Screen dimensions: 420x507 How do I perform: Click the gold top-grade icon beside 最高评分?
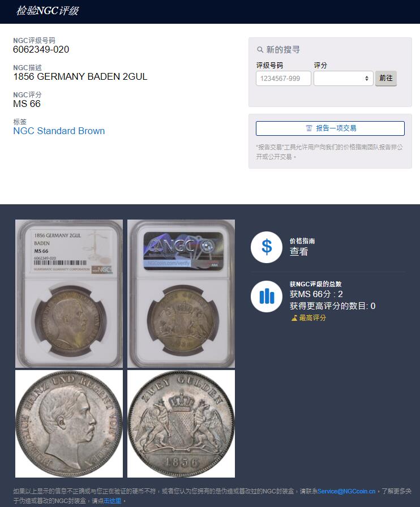[x=294, y=318]
